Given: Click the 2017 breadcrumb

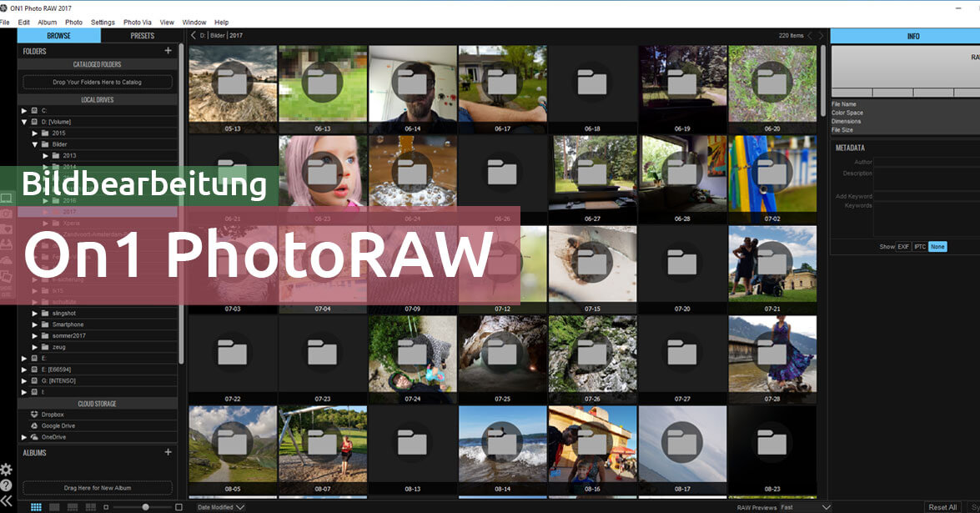Looking at the screenshot, I should [x=236, y=36].
